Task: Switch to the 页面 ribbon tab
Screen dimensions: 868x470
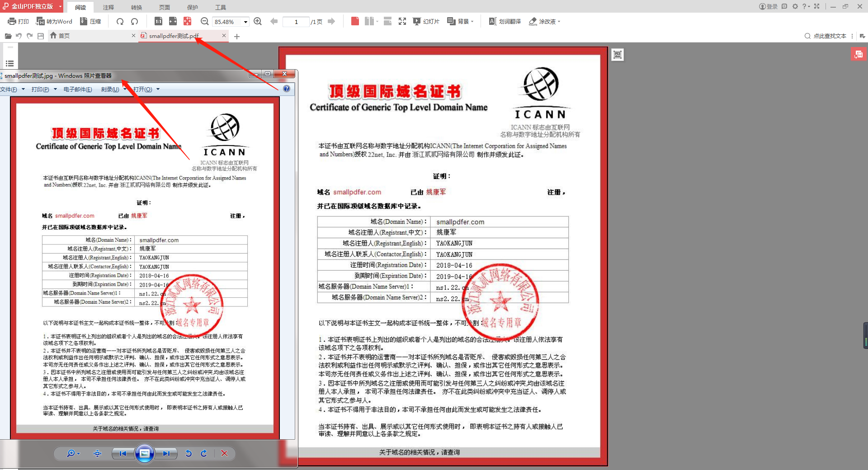Action: 165,7
